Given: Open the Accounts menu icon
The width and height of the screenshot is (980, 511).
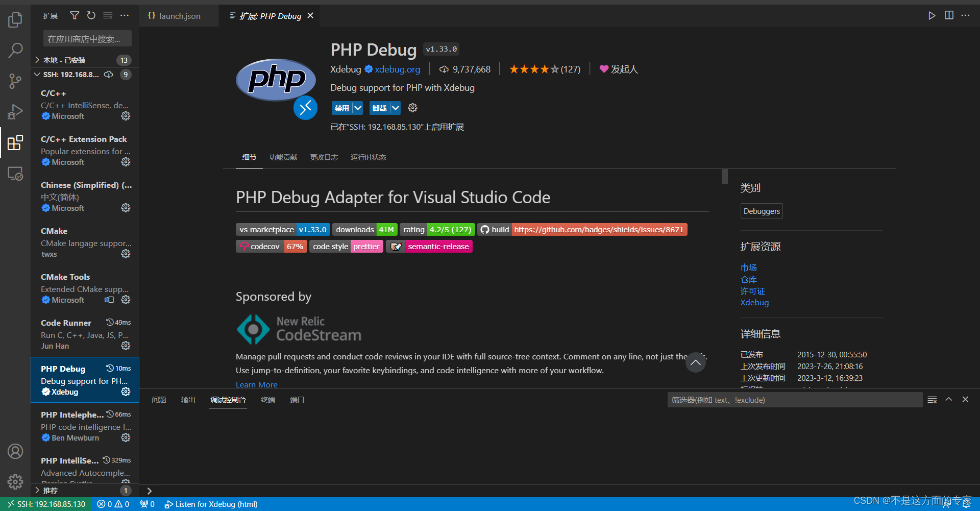Looking at the screenshot, I should click(x=15, y=451).
